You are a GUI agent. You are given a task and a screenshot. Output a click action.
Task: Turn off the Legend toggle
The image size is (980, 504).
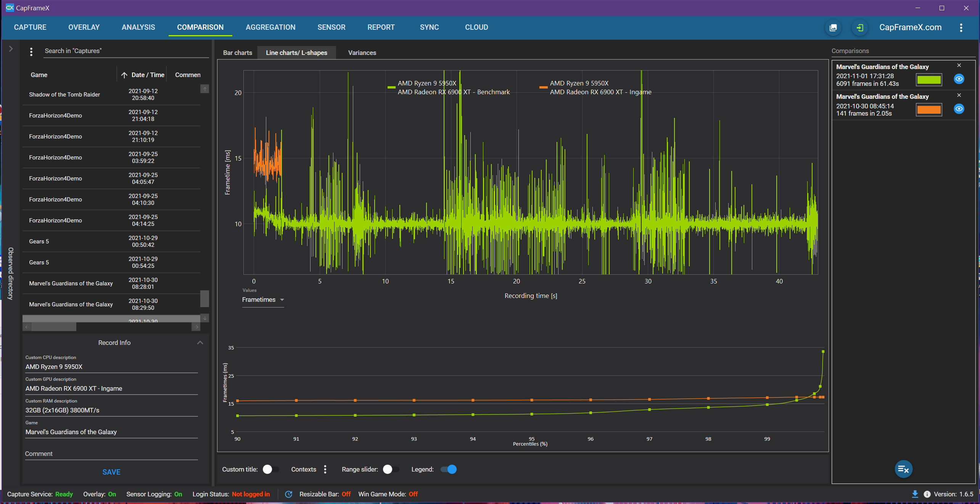tap(449, 469)
